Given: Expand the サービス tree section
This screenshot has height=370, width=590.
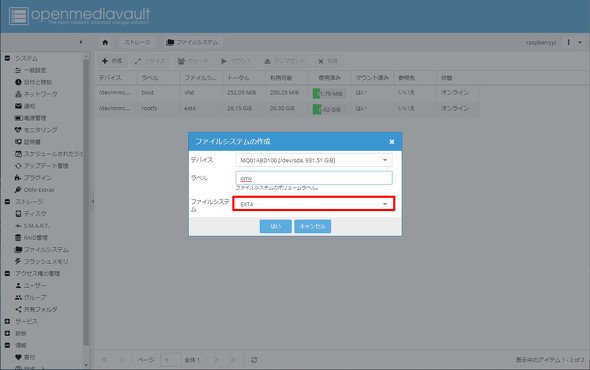Looking at the screenshot, I should pyautogui.click(x=8, y=321).
